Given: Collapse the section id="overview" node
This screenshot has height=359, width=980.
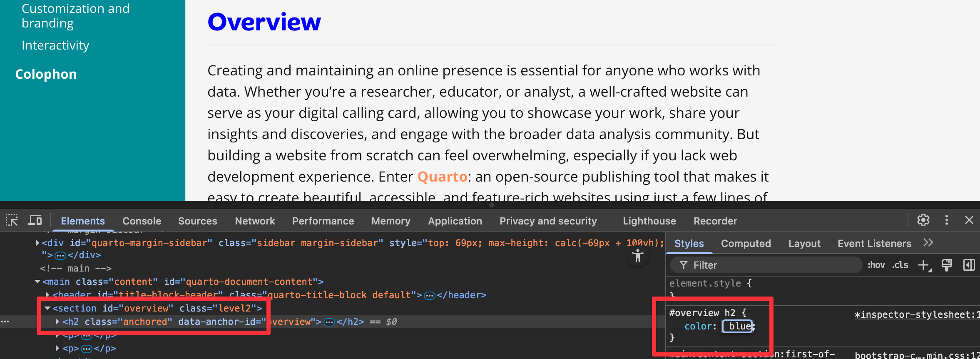Looking at the screenshot, I should [47, 309].
